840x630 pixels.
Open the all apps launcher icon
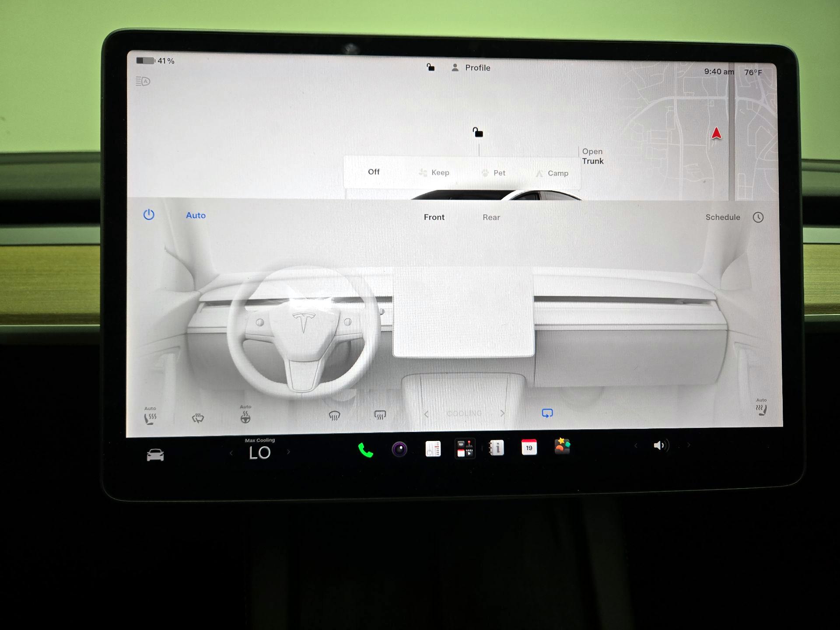[x=465, y=448]
